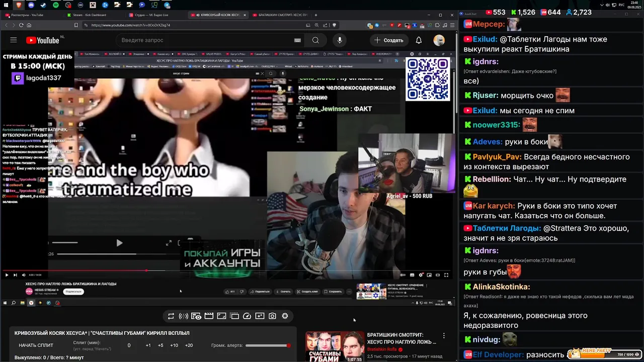Open options menu for БРАТИШКИН СМОТРИТ video
This screenshot has width=644, height=362.
coord(444,335)
